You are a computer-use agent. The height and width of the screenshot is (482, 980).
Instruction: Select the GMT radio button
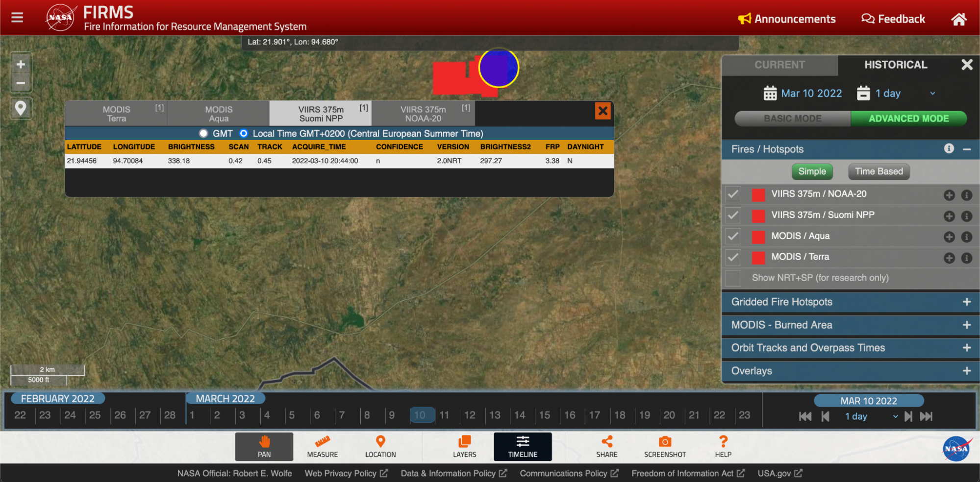pyautogui.click(x=203, y=133)
